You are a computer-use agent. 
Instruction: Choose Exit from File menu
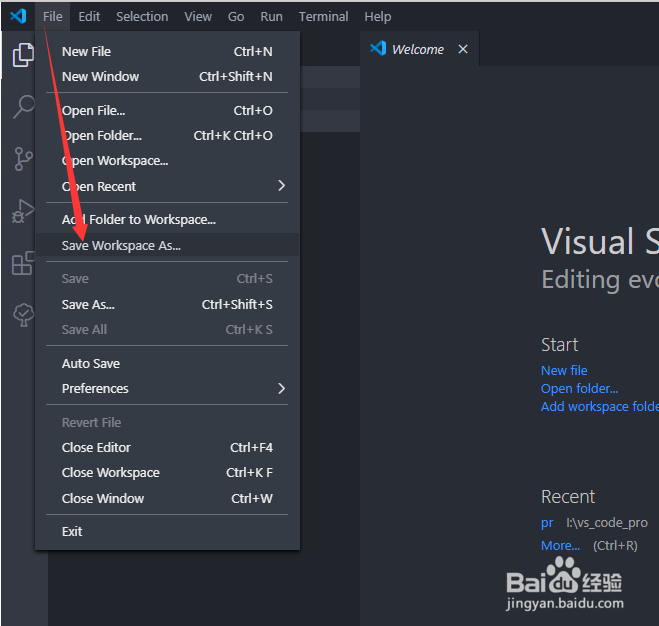point(167,531)
